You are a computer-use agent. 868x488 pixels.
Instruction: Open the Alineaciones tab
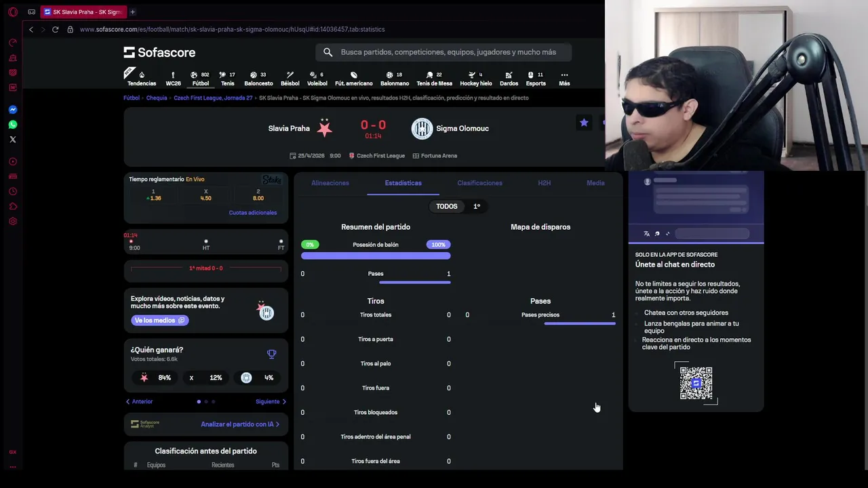tap(330, 183)
